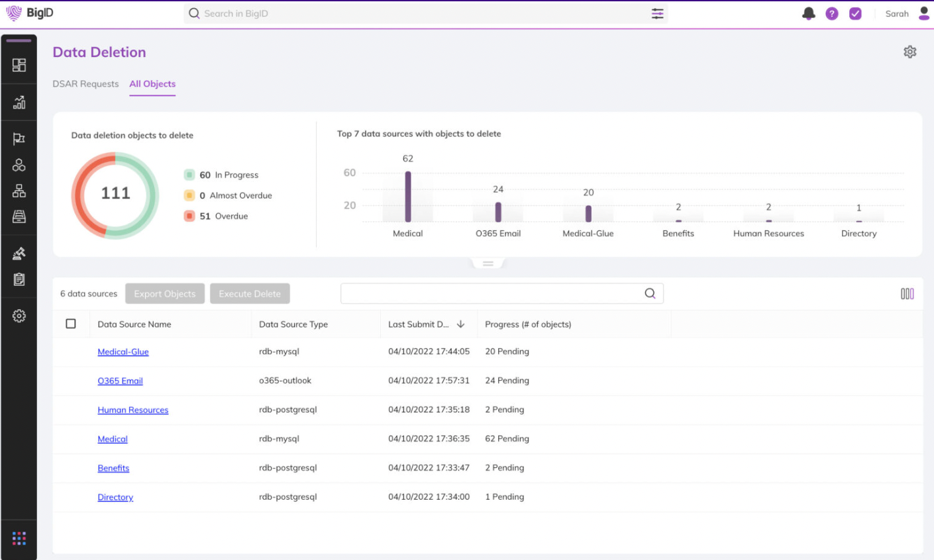This screenshot has width=934, height=560.
Task: Open the O365 Email data source link
Action: (120, 381)
